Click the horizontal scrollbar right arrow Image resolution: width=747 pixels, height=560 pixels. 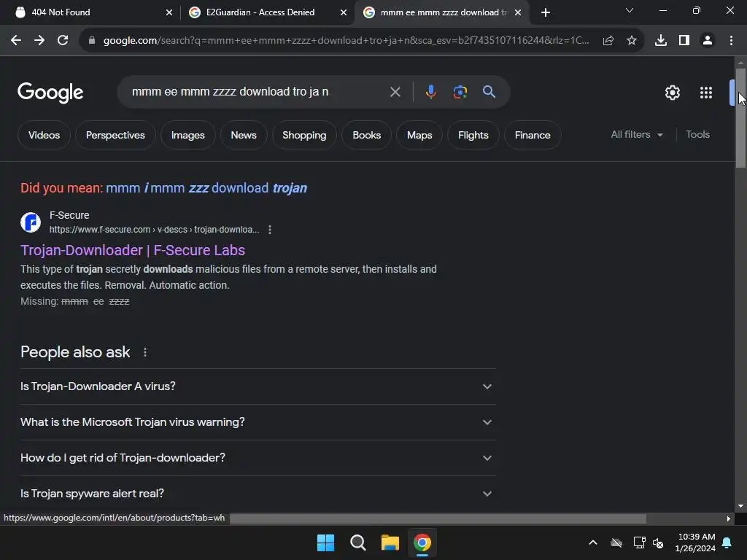[x=728, y=518]
